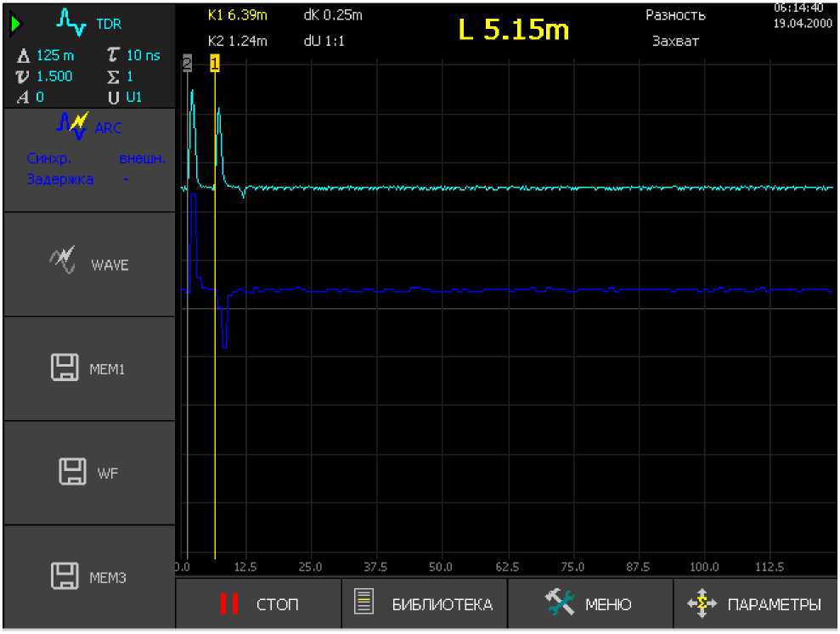Click the WAVE mode icon
Screen dimensions: 840x634
pyautogui.click(x=63, y=260)
